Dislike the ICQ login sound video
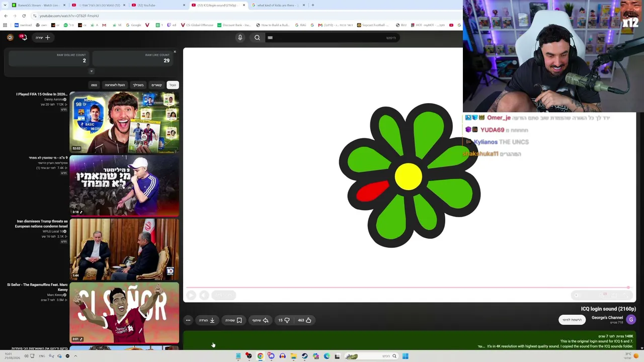This screenshot has height=362, width=644. 284,320
